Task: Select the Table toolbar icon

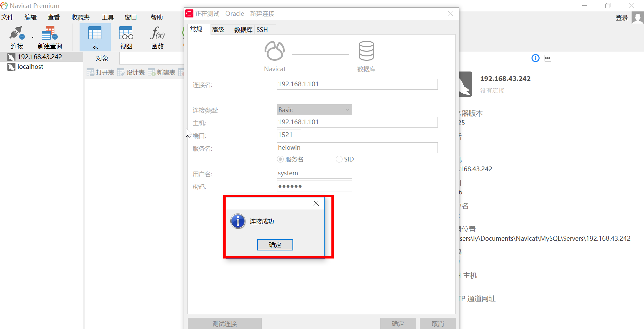Action: [95, 37]
